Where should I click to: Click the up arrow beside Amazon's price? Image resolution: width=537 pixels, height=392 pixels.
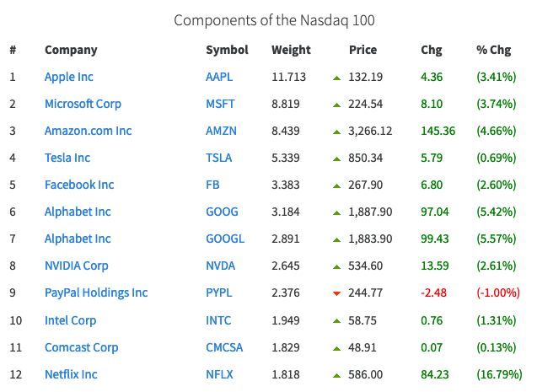point(337,132)
